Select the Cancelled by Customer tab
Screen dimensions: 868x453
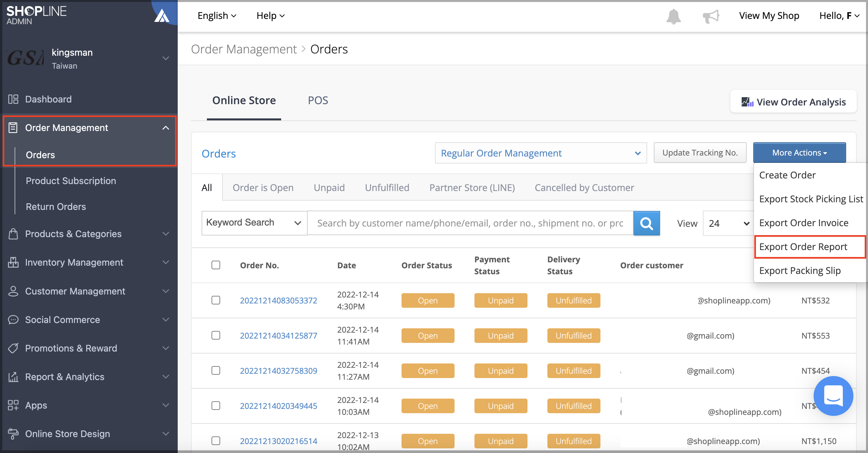(x=584, y=187)
